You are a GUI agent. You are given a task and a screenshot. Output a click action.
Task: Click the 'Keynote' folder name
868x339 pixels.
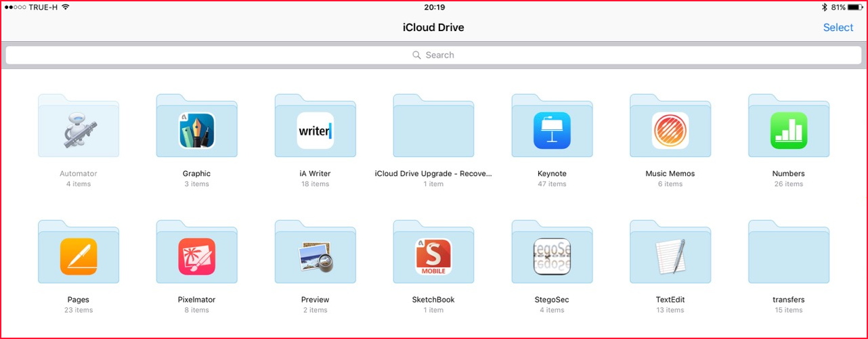click(552, 174)
